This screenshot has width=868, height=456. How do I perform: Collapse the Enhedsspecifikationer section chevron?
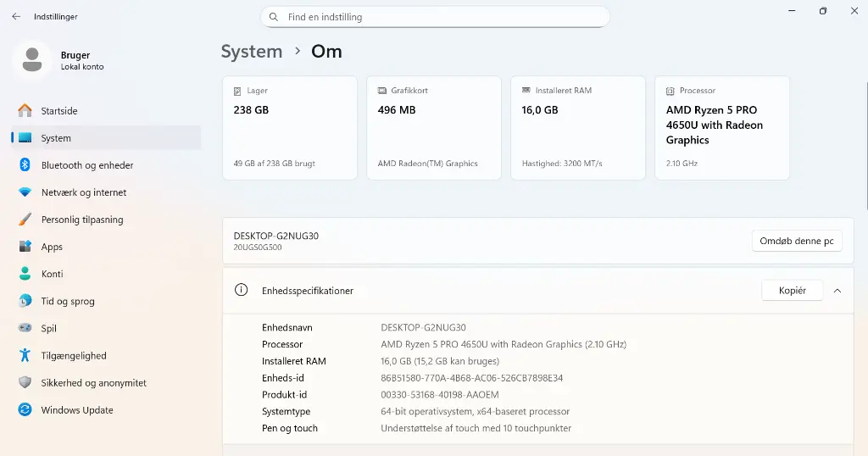pyautogui.click(x=837, y=291)
